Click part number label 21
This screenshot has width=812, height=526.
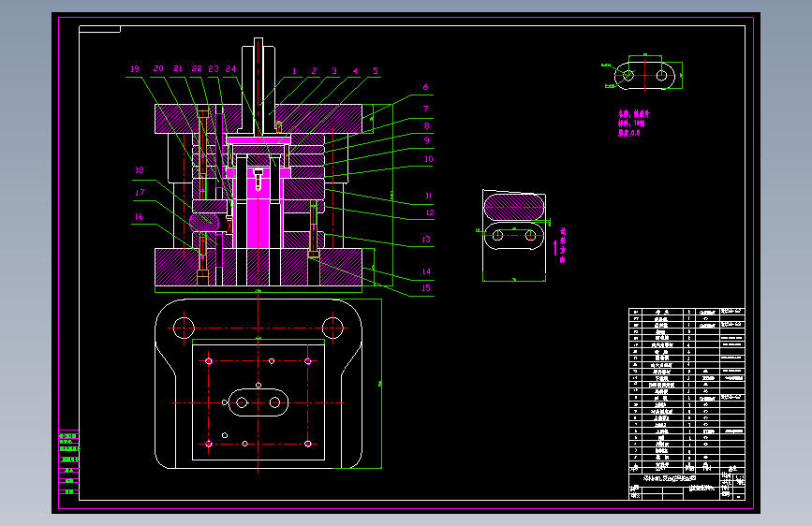(178, 68)
